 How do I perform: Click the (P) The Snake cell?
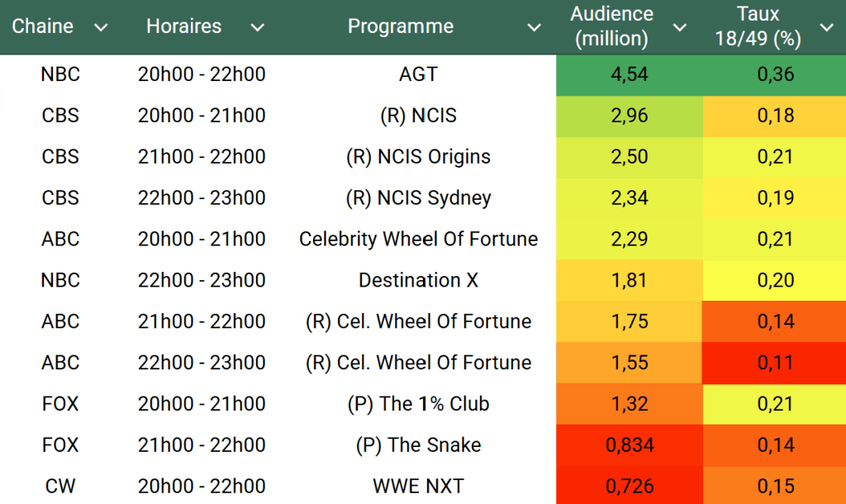coord(418,445)
